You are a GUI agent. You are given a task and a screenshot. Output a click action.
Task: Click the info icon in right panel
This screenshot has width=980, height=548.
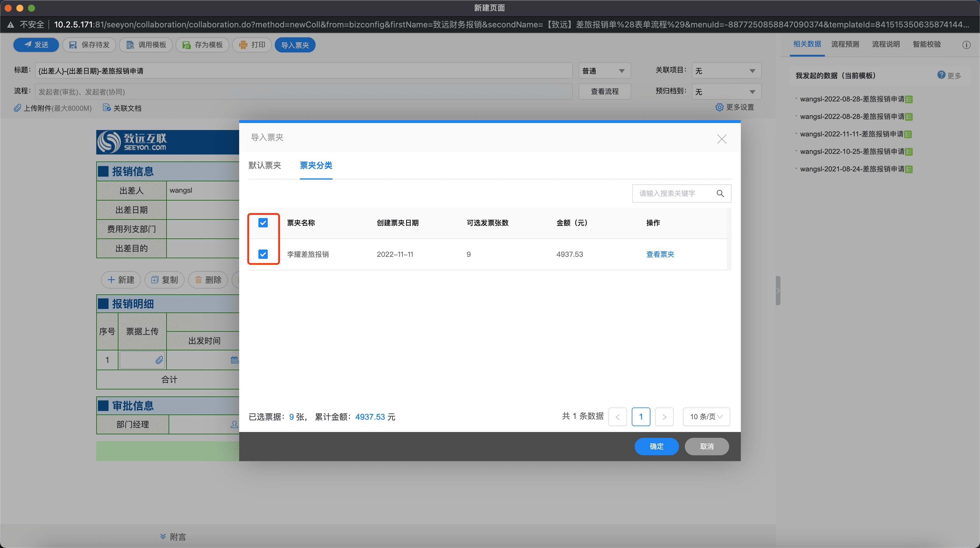(x=966, y=45)
